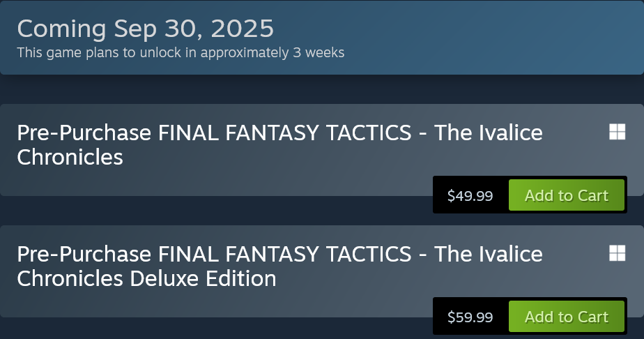The image size is (644, 339).
Task: Add the $49.99 standard edition to cart
Action: [x=566, y=196]
